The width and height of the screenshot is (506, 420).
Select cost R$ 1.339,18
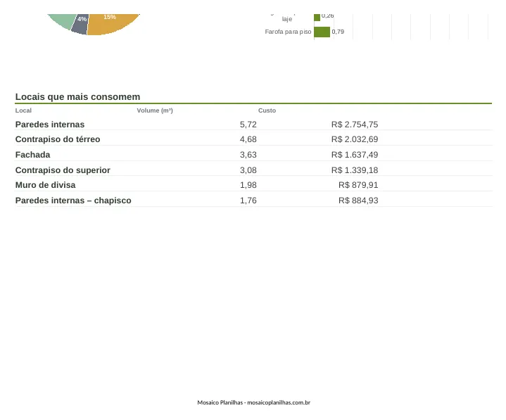click(x=355, y=170)
